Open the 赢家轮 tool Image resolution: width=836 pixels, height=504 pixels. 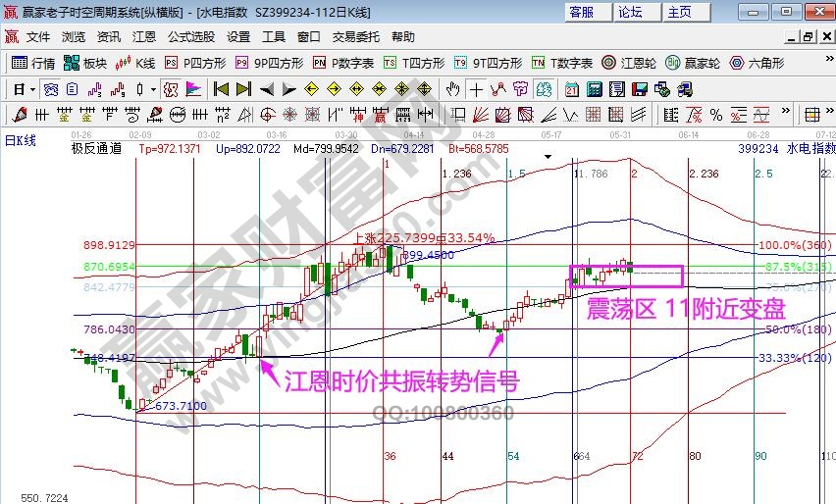coord(690,63)
